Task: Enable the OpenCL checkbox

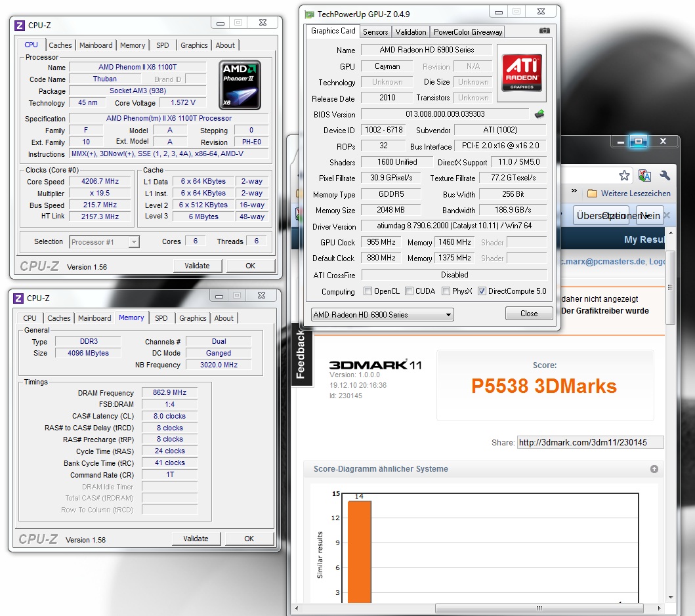Action: (x=368, y=291)
